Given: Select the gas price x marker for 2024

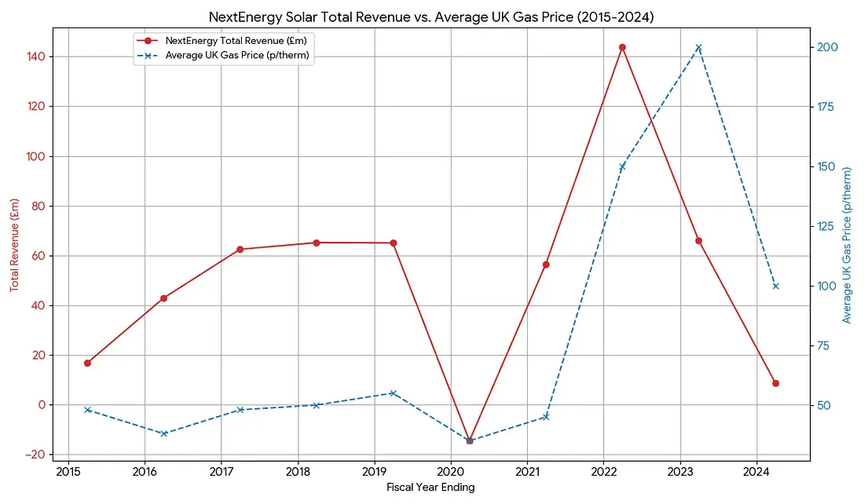Looking at the screenshot, I should (x=775, y=286).
